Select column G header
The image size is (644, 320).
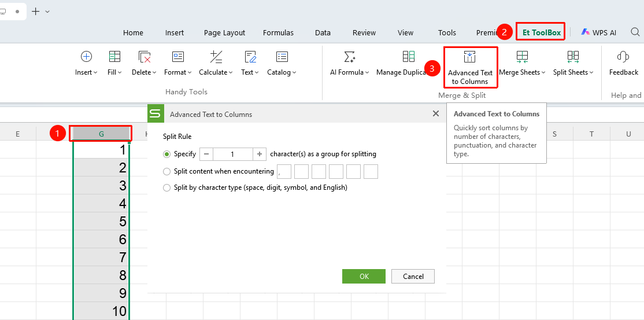coord(101,134)
